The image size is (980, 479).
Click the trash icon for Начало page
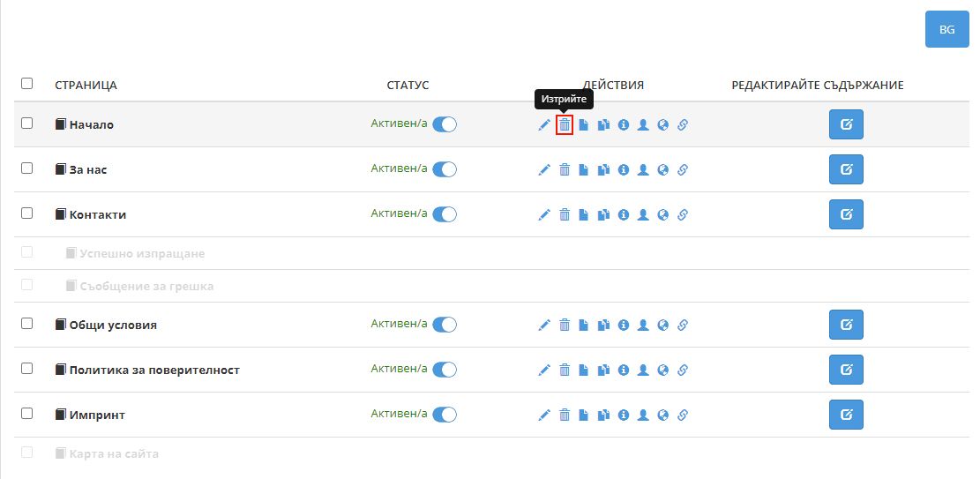pyautogui.click(x=565, y=125)
